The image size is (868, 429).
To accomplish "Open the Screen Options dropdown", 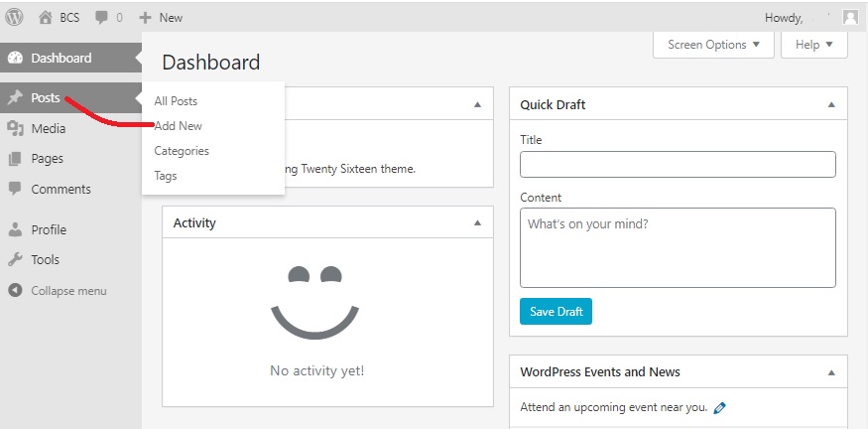I will click(713, 45).
